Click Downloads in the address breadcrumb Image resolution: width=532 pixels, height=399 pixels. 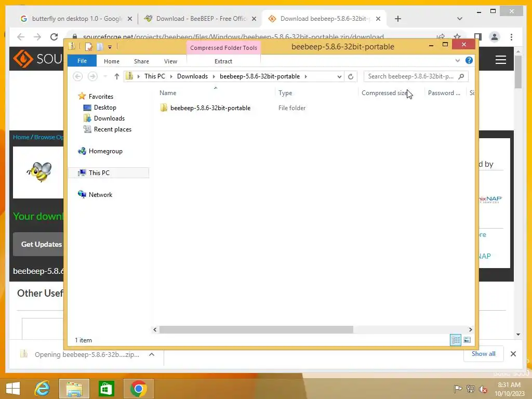point(192,76)
